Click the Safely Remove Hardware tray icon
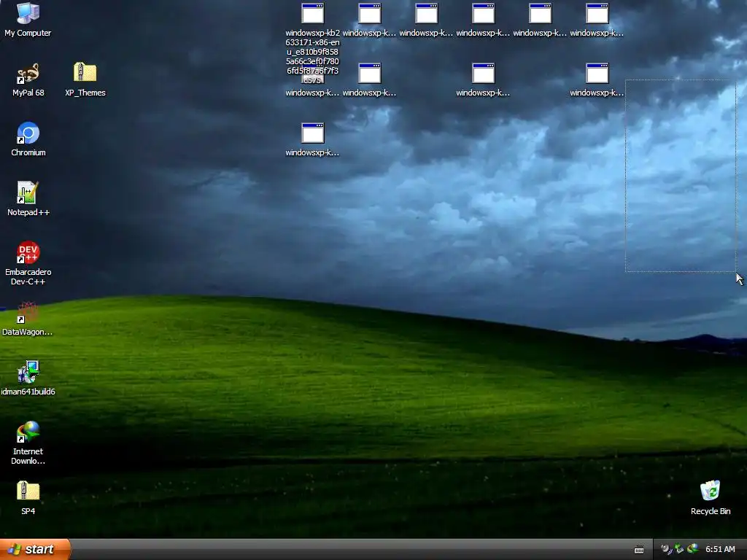Image resolution: width=747 pixels, height=560 pixels. [x=679, y=549]
